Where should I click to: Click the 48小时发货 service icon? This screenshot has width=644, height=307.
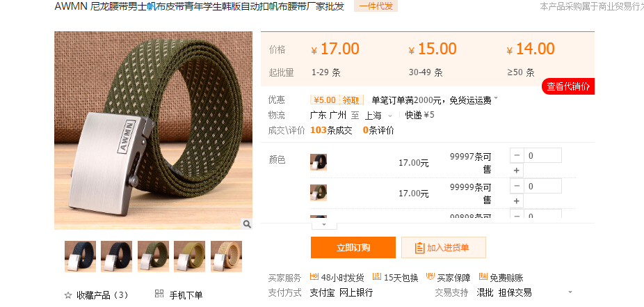click(x=314, y=276)
